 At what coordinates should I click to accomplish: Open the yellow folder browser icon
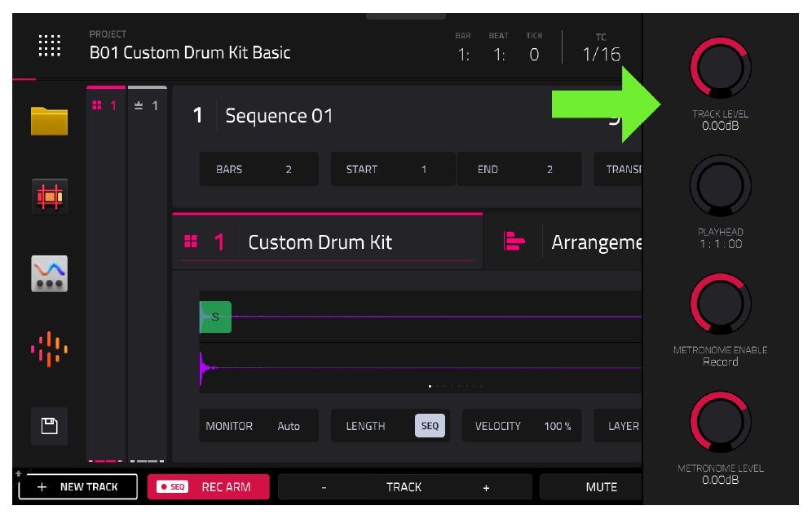click(49, 122)
